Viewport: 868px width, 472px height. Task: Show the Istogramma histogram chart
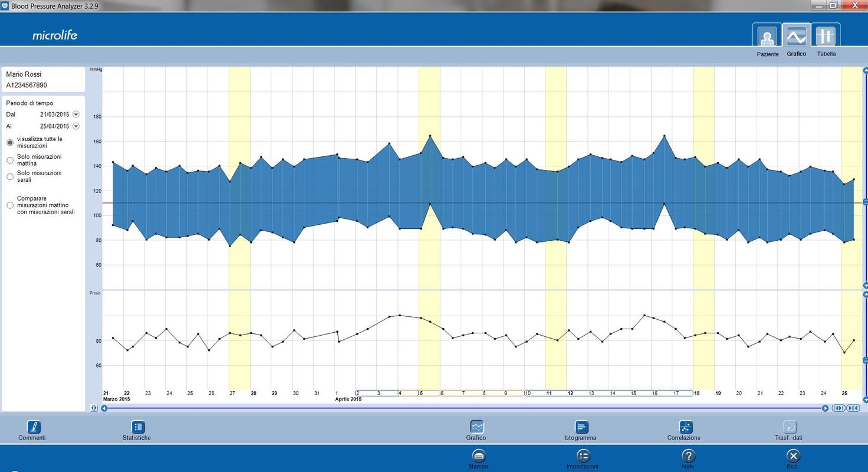click(581, 427)
